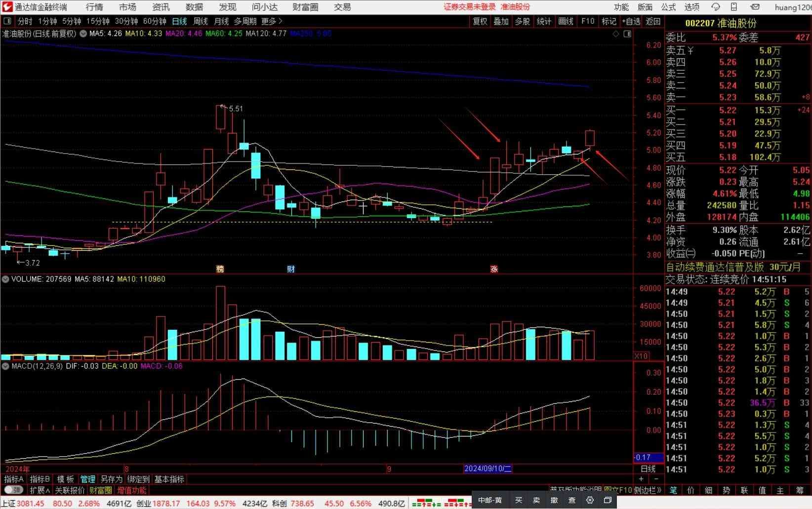812x509 pixels.
Task: Open the message envelope icon
Action: click(755, 7)
